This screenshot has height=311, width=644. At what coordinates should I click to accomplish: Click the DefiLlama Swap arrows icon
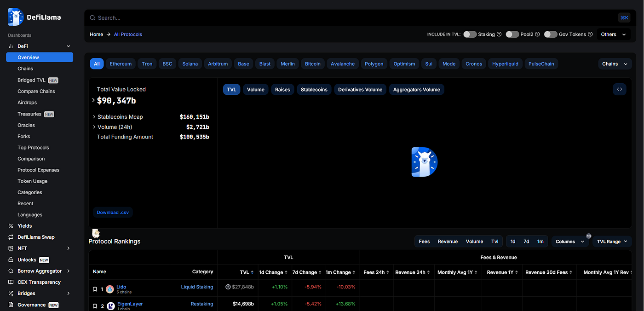point(11,237)
